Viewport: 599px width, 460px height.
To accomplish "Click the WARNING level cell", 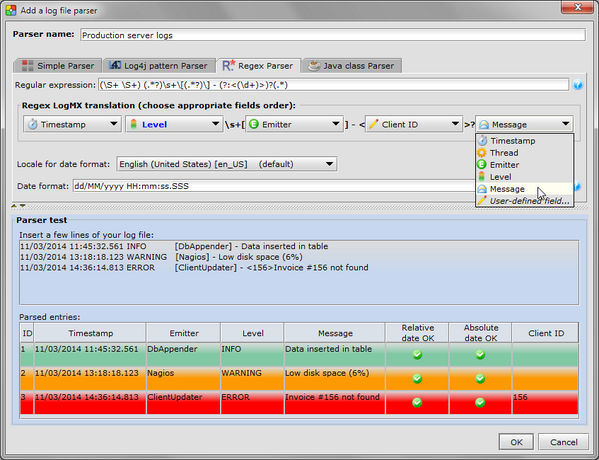I will coord(253,379).
